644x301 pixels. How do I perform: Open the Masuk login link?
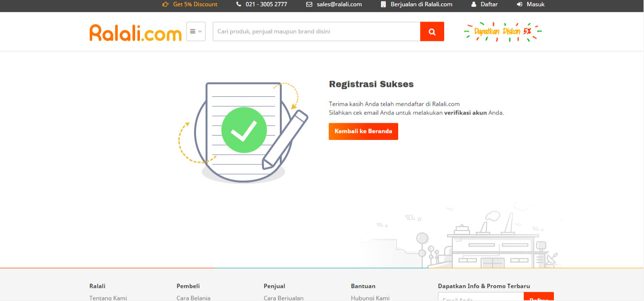click(x=535, y=4)
